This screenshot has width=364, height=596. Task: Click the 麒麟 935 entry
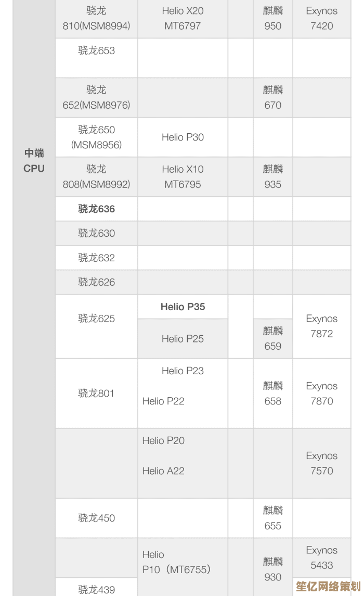point(272,177)
